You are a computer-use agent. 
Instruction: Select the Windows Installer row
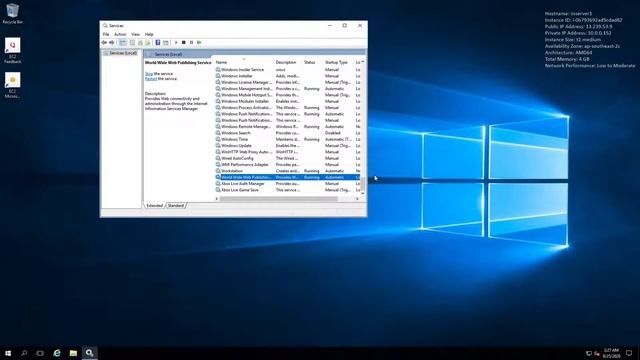click(287, 76)
